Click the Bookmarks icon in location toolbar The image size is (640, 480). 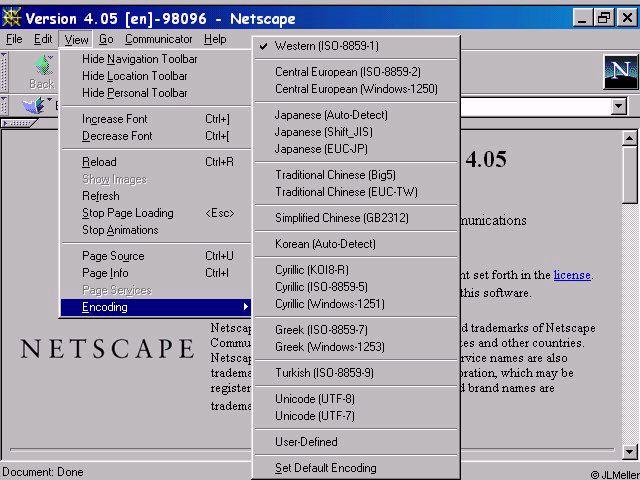[x=34, y=106]
